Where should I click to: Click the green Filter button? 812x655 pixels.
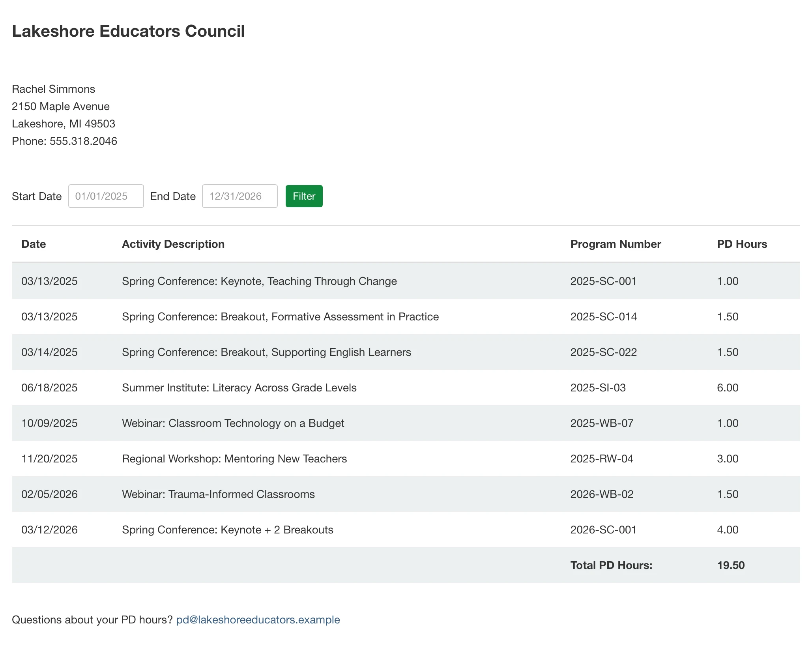coord(304,196)
